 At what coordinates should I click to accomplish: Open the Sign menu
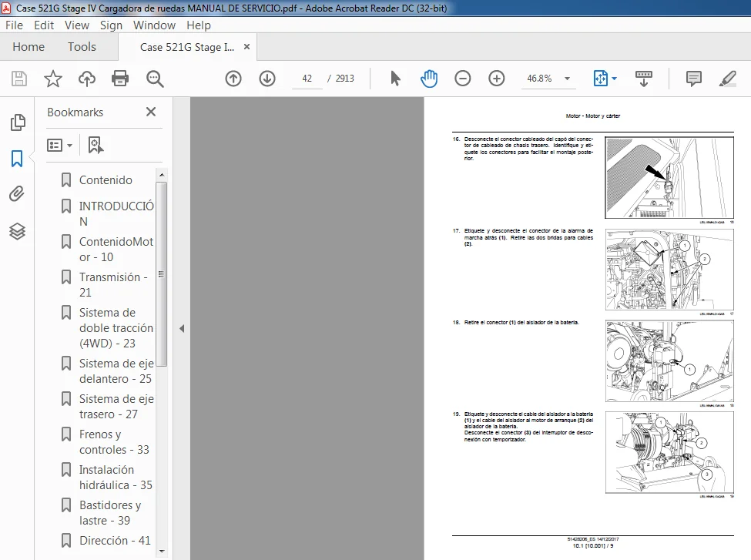point(111,25)
